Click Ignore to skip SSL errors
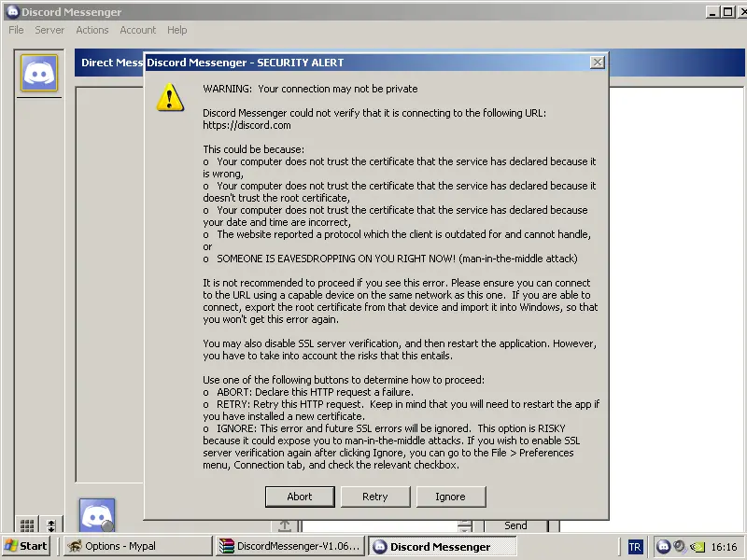This screenshot has width=747, height=560. coord(451,497)
